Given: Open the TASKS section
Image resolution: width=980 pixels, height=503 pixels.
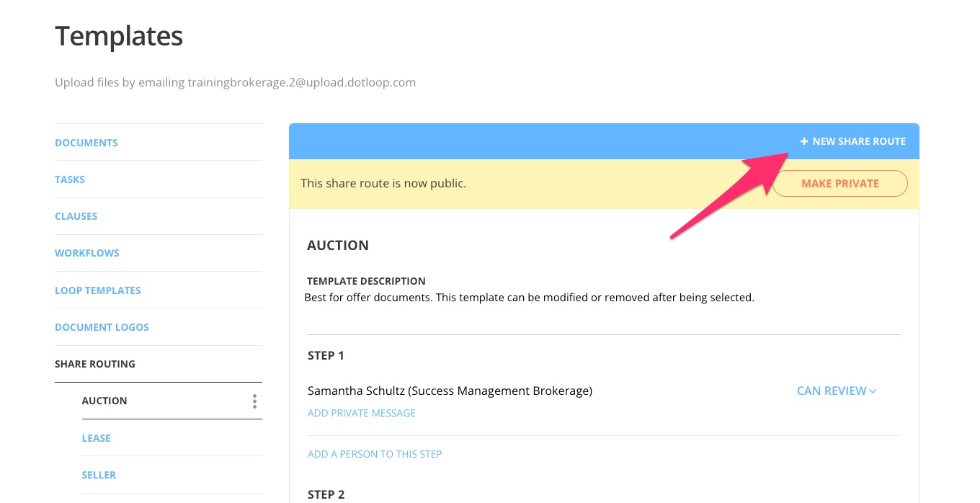Looking at the screenshot, I should click(x=69, y=179).
